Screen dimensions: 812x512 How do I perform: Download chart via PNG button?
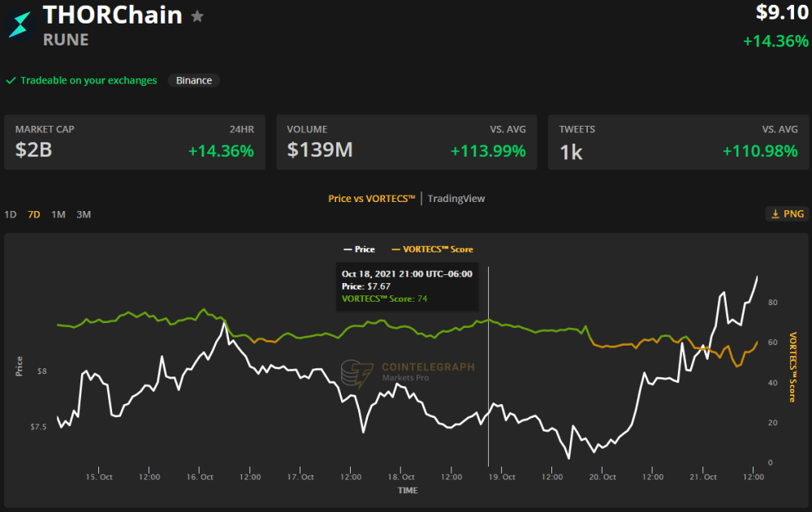(x=787, y=214)
